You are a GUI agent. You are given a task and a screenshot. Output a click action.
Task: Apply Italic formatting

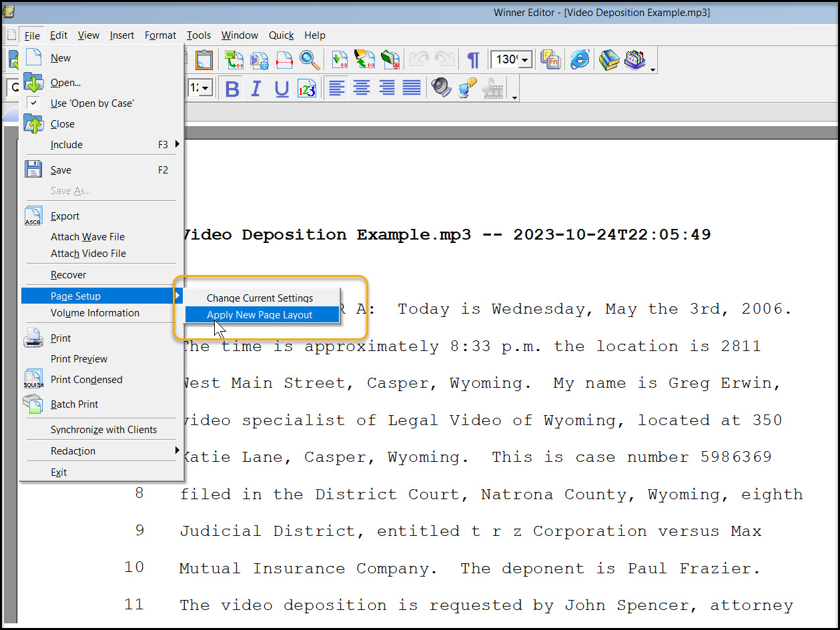point(256,89)
